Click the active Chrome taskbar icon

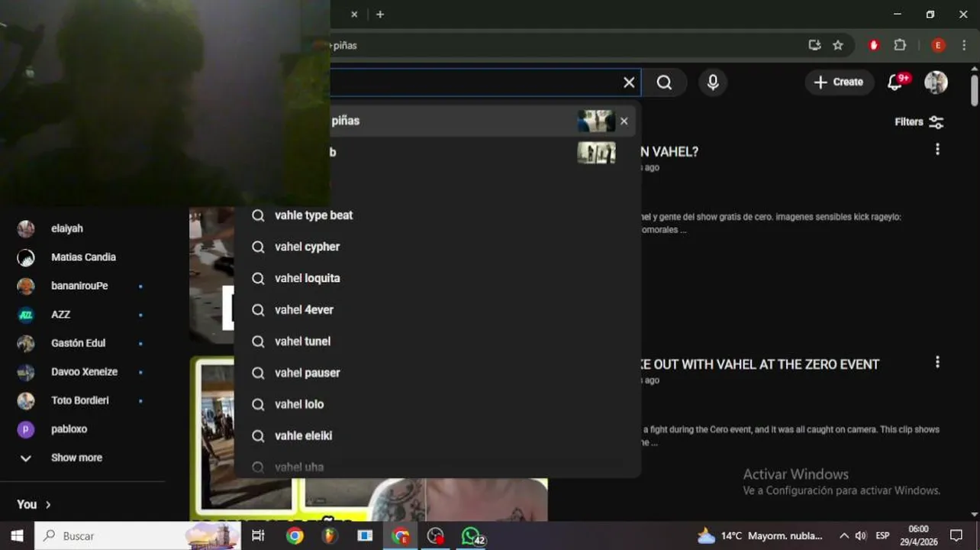[x=401, y=535]
